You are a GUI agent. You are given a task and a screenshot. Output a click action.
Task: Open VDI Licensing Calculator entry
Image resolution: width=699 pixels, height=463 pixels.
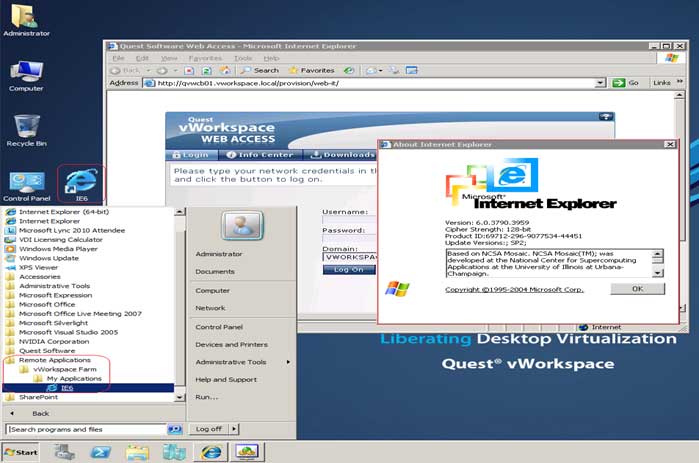coord(61,240)
